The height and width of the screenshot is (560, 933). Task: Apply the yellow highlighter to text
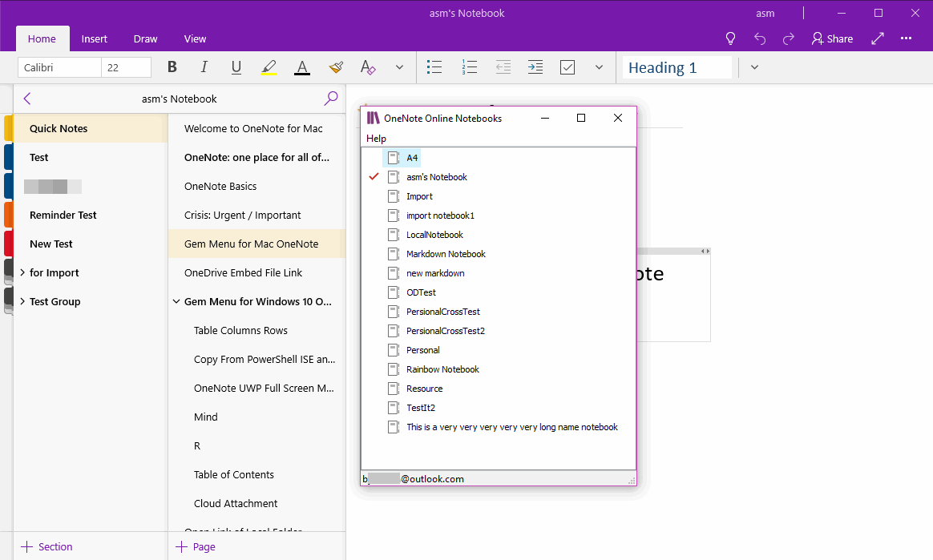pos(269,68)
